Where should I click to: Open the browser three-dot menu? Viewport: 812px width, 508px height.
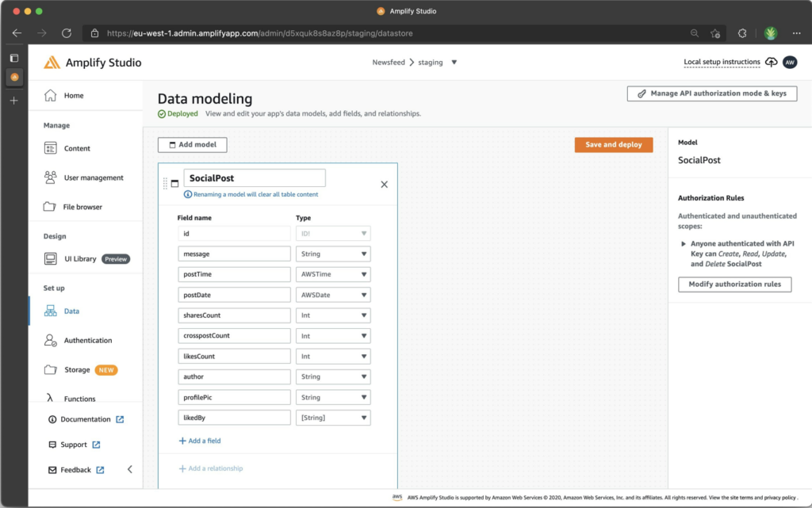[796, 33]
